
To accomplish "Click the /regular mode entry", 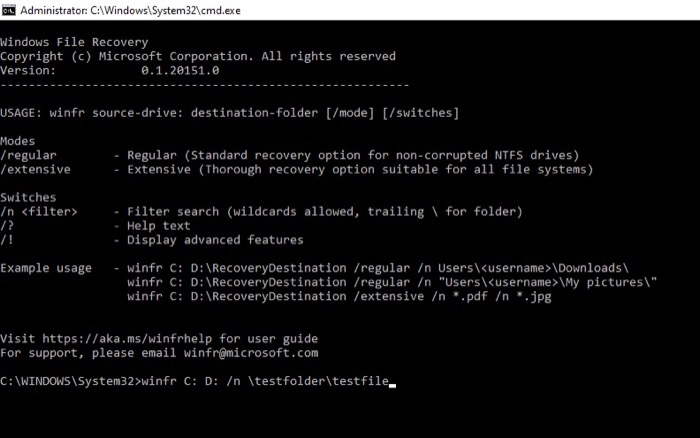I will click(x=29, y=156).
